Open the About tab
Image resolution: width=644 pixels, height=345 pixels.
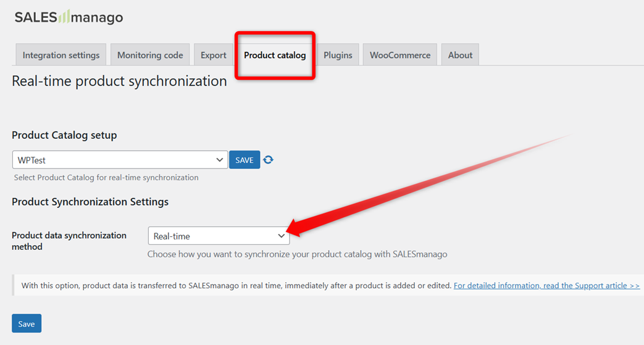click(x=460, y=55)
